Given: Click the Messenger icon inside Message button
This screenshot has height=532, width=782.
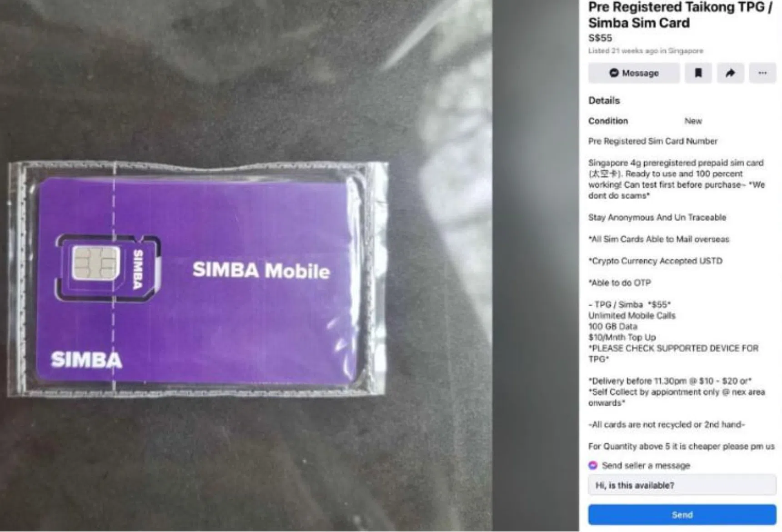Looking at the screenshot, I should pyautogui.click(x=614, y=73).
